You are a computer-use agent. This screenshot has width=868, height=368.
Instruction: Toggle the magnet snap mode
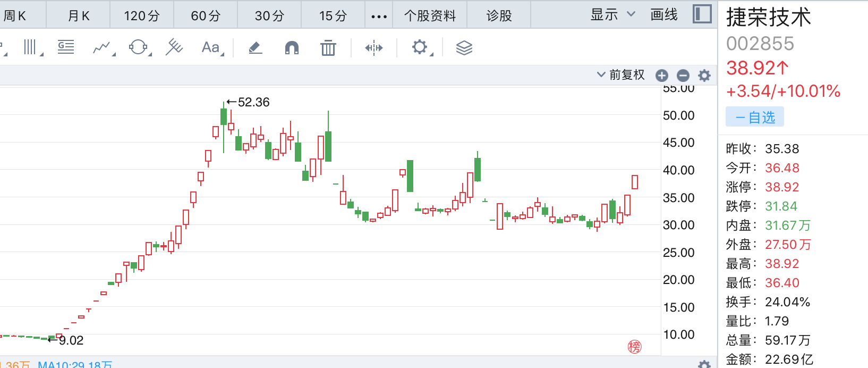[292, 48]
